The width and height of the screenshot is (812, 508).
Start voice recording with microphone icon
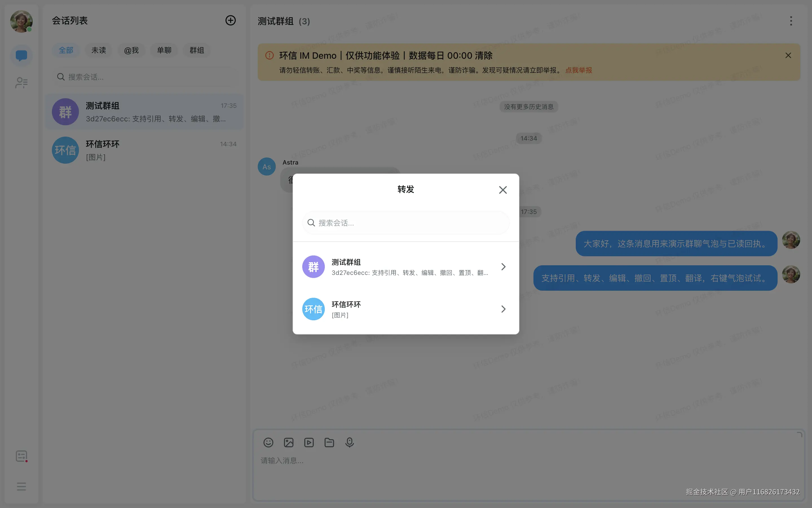350,443
